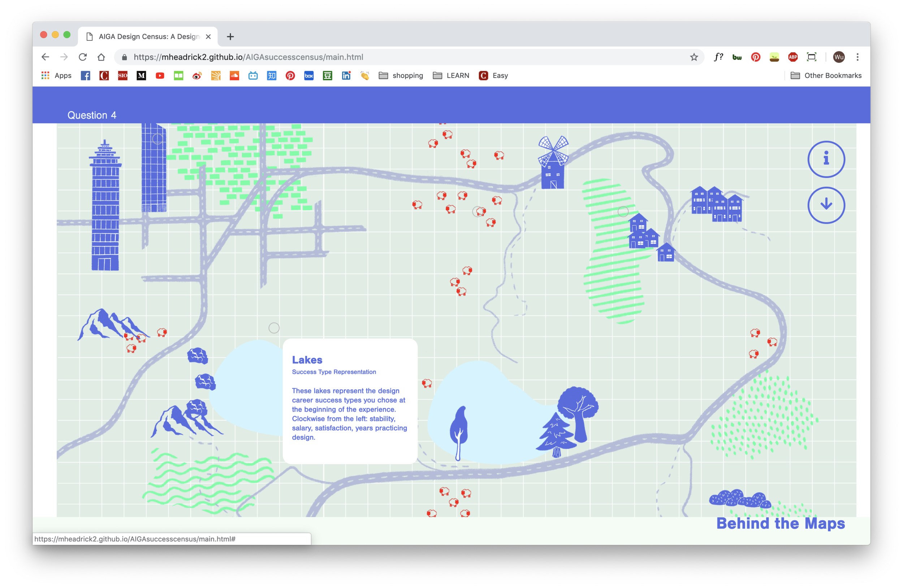This screenshot has width=903, height=588.
Task: Click the Success Type Representation subtitle
Action: (333, 371)
